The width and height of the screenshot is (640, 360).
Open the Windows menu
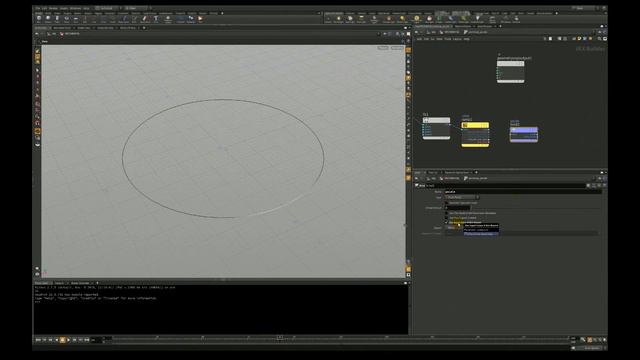[76, 8]
